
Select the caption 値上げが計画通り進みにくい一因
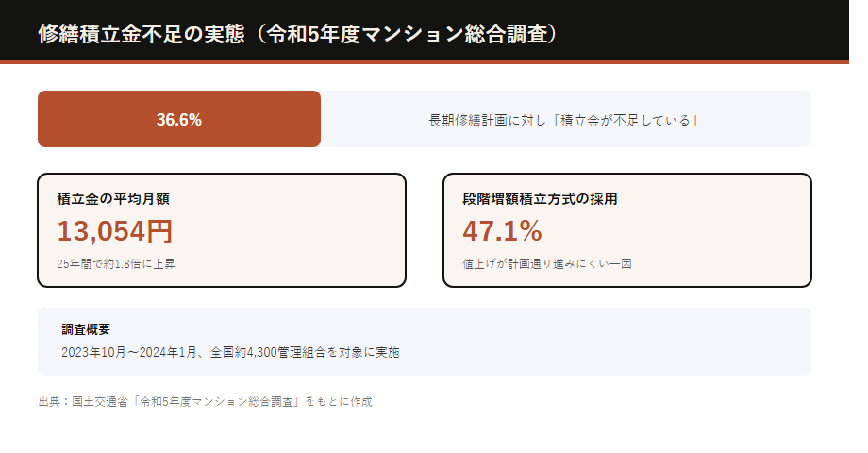pos(547,264)
